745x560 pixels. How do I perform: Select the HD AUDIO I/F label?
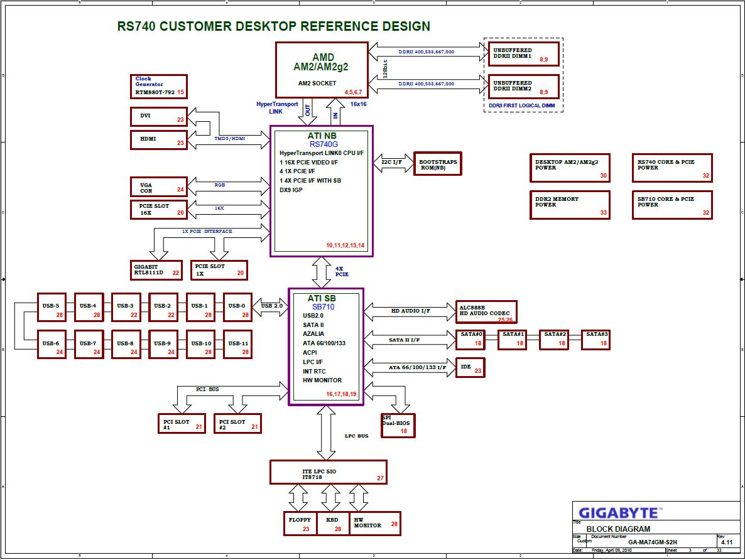pos(411,311)
